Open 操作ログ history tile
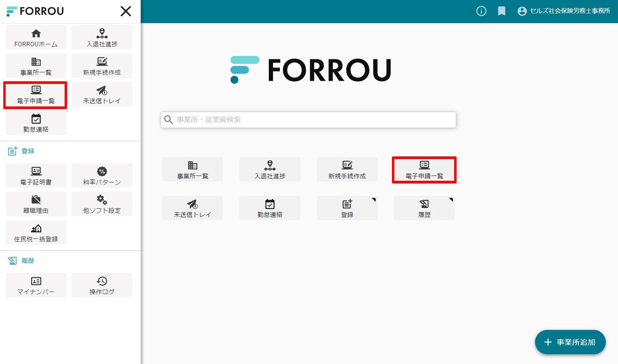Viewport: 618px width, 364px height. click(102, 285)
